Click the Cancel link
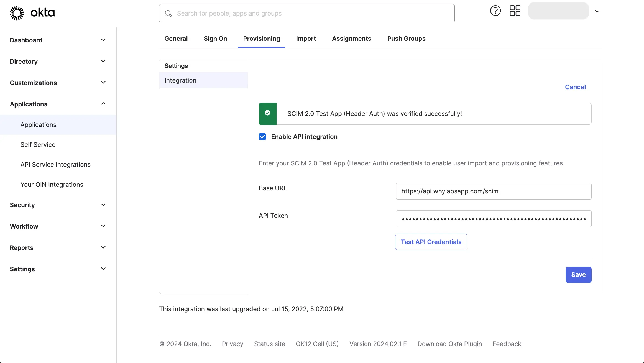This screenshot has width=644, height=363. click(575, 87)
